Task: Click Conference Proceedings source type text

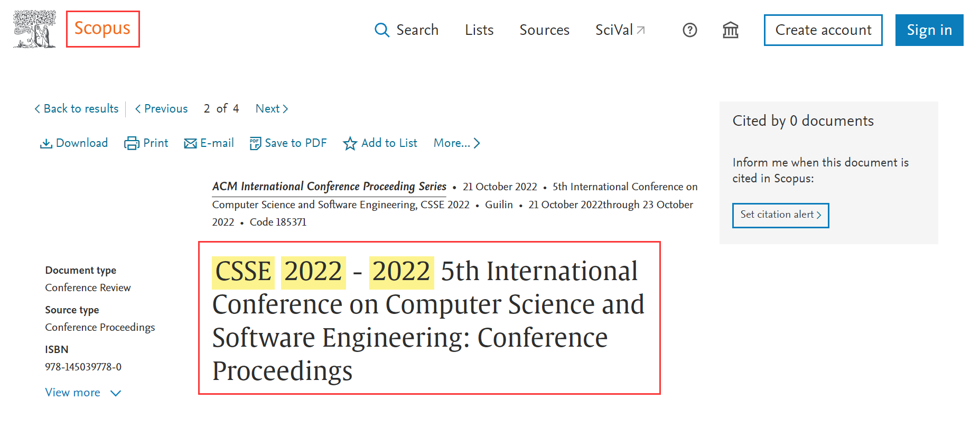Action: tap(100, 327)
